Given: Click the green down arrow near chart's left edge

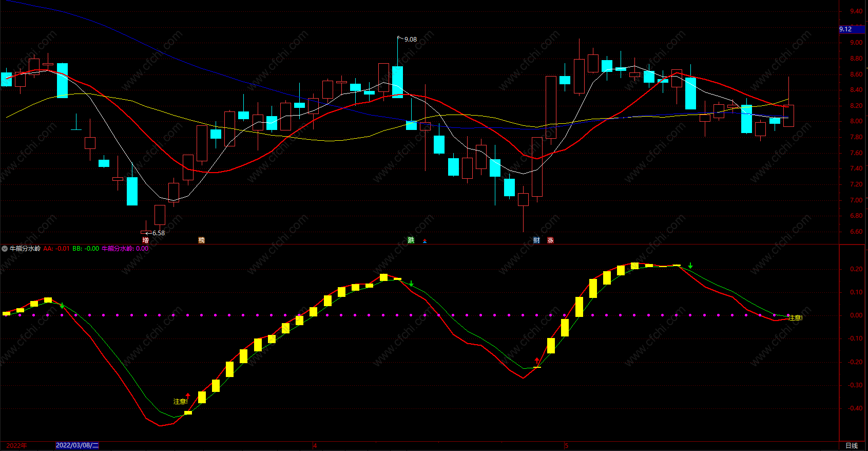Looking at the screenshot, I should pos(62,306).
